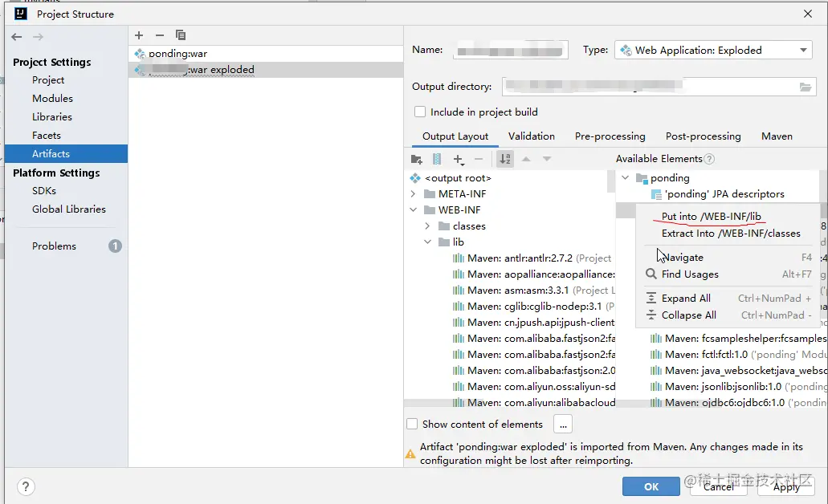
Task: Open Global Libraries settings
Action: point(68,209)
